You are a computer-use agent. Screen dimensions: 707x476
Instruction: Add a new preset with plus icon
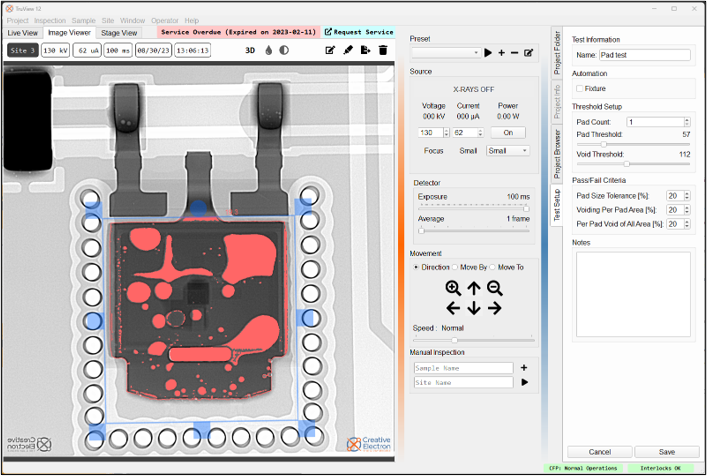coord(501,53)
